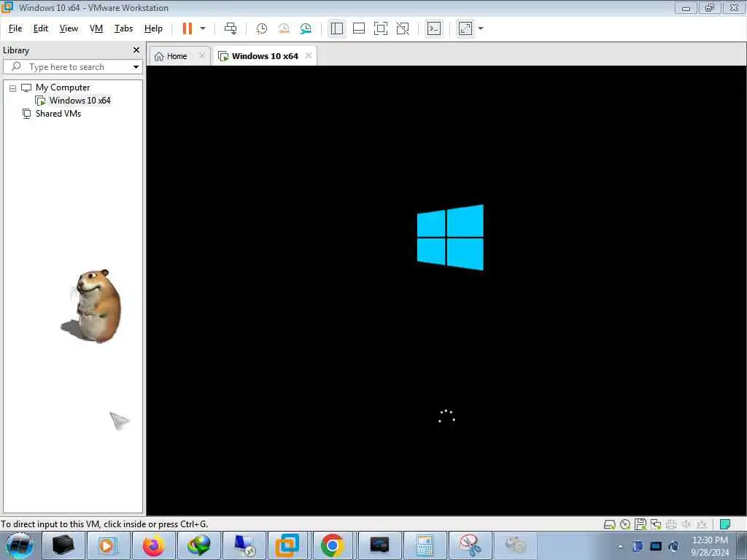Select Shared VMs in the Library
This screenshot has height=560, width=747.
click(58, 114)
